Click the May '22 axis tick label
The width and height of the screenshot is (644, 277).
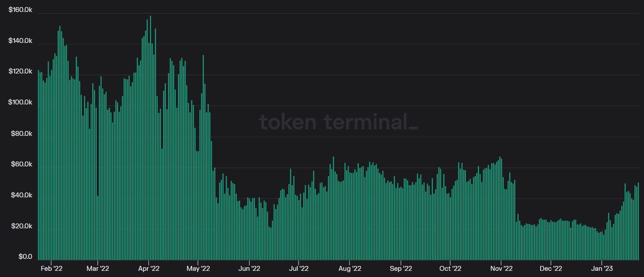pos(199,268)
